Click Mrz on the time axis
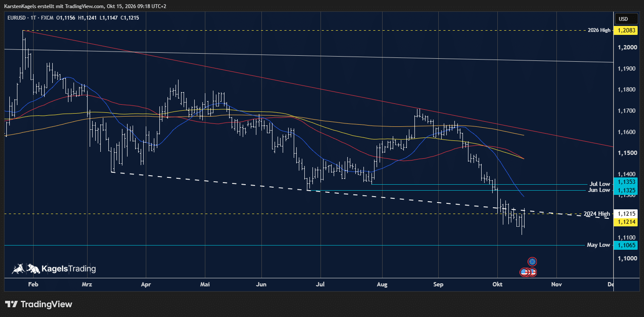 click(87, 284)
